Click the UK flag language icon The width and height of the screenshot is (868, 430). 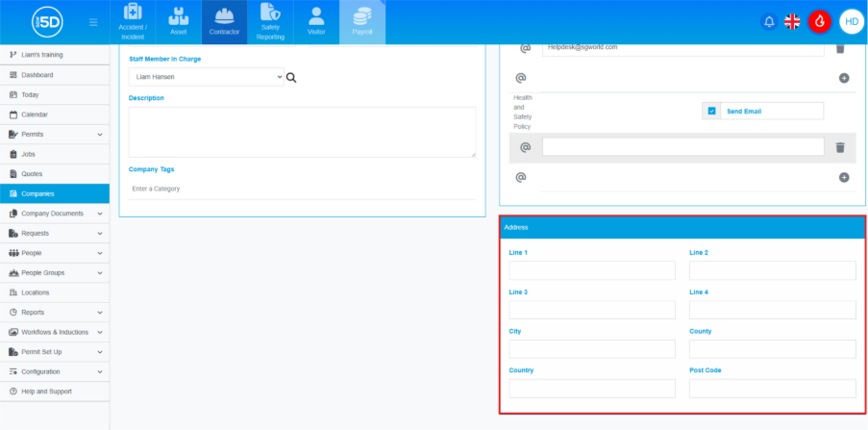[792, 22]
